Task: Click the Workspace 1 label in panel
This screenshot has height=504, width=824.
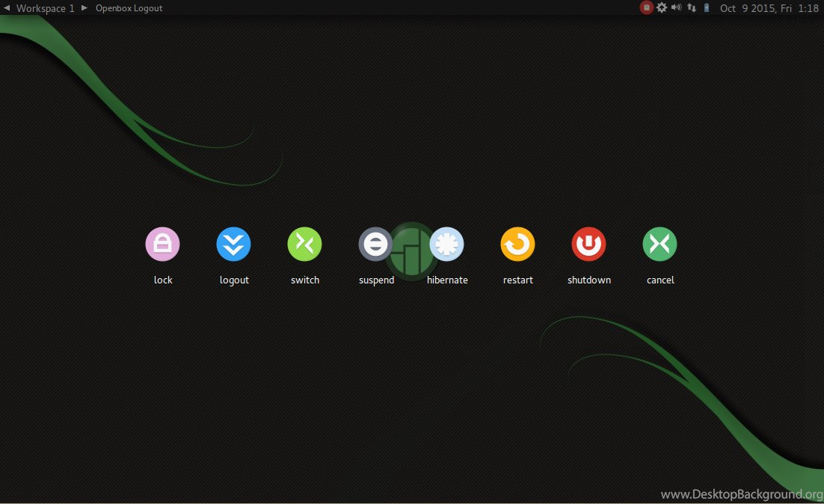Action: pos(45,8)
